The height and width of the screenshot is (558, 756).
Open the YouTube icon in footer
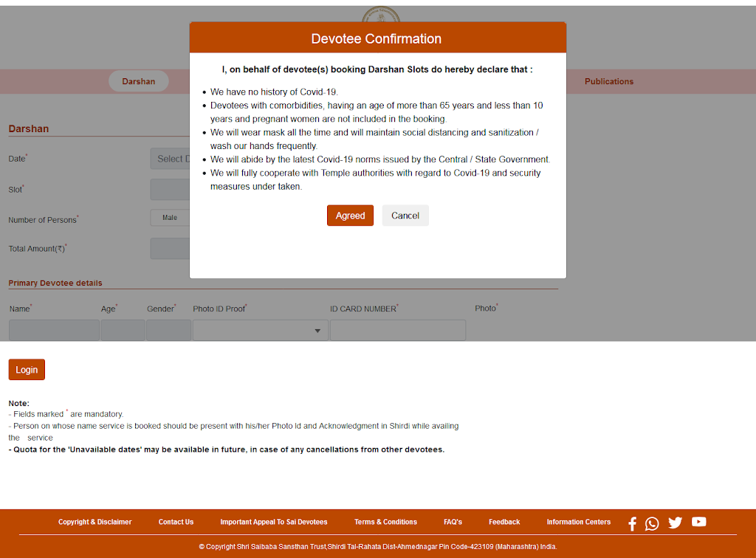coord(698,522)
